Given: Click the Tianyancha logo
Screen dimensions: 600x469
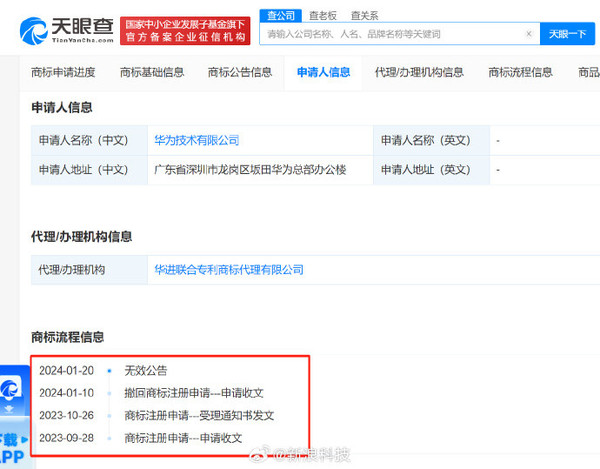Looking at the screenshot, I should (63, 29).
